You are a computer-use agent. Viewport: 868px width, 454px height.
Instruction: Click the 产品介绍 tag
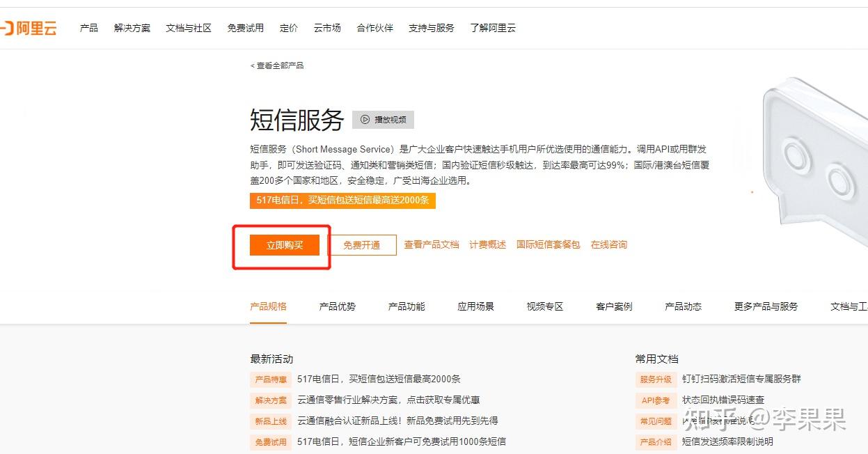[656, 442]
